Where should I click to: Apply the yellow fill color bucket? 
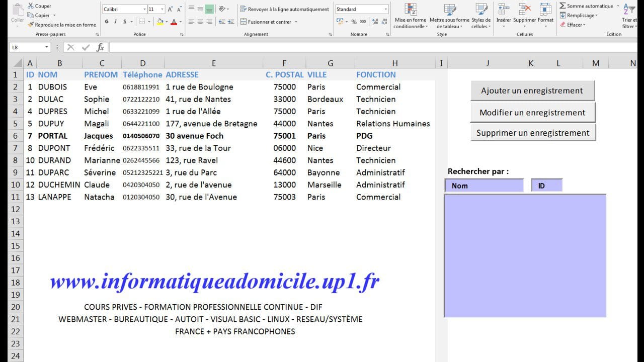pyautogui.click(x=159, y=22)
